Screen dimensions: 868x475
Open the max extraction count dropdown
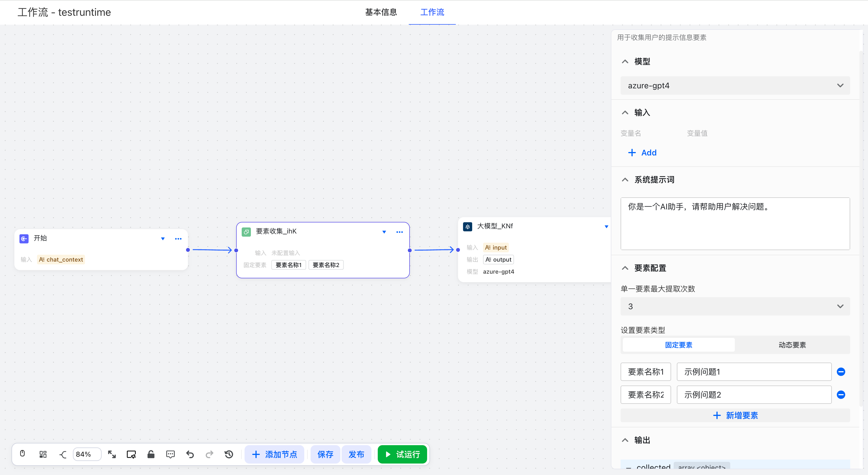point(735,306)
